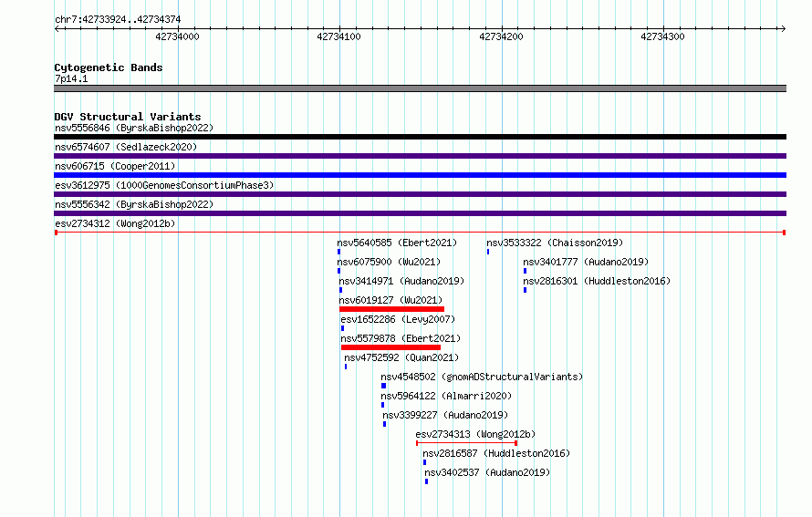812x517 pixels.
Task: Open the esv3612975 (1000GenomesConsortiumPhase3) label
Action: [x=164, y=185]
